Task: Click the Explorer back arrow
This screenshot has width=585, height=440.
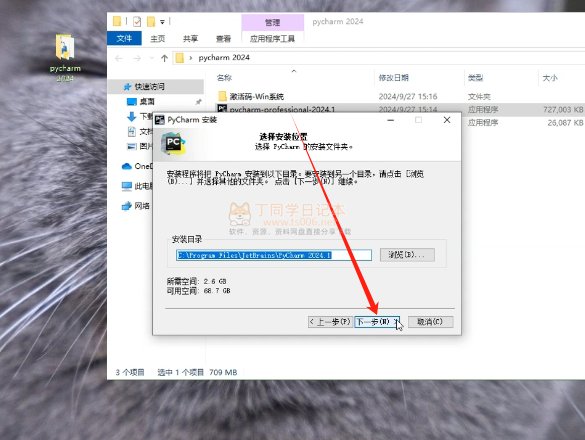Action: [119, 58]
